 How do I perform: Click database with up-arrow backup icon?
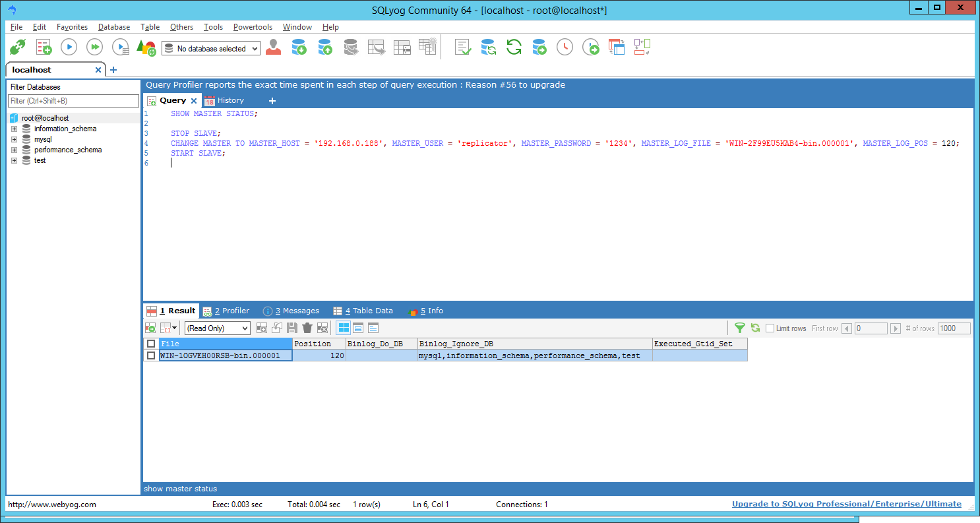[324, 47]
